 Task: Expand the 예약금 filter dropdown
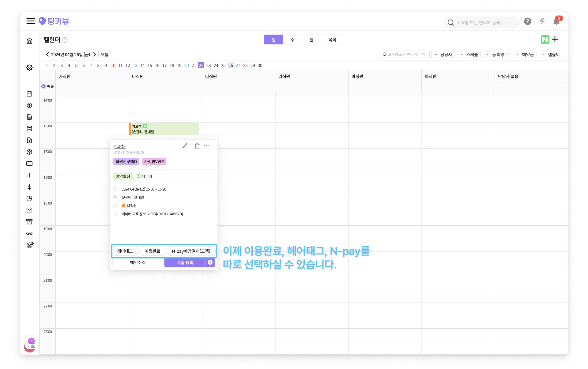tap(525, 55)
